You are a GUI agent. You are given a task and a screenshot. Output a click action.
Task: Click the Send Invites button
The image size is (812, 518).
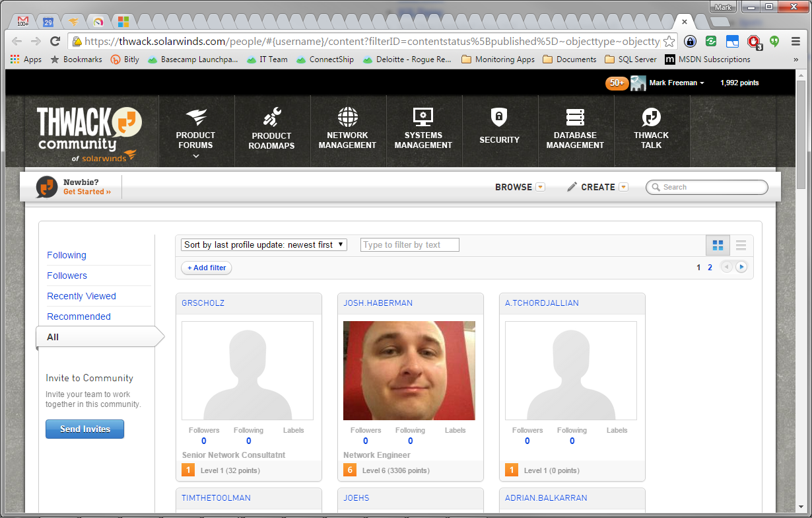[x=85, y=429]
